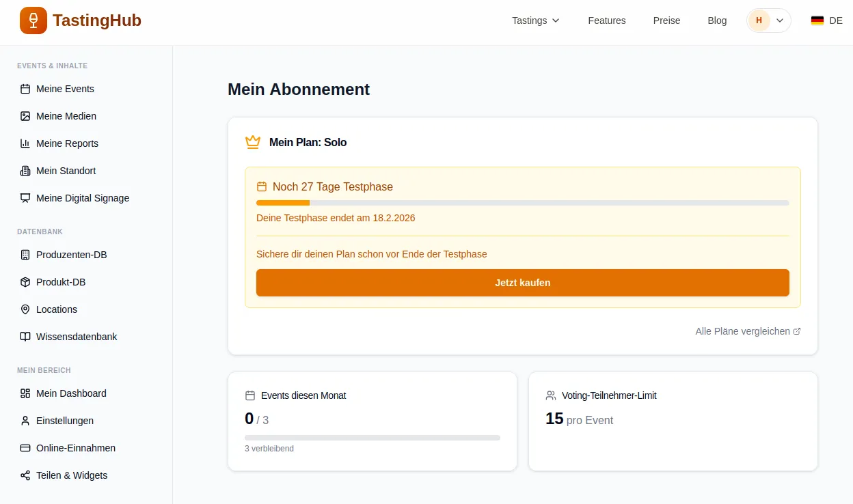Open the Blog menu item

(x=717, y=20)
